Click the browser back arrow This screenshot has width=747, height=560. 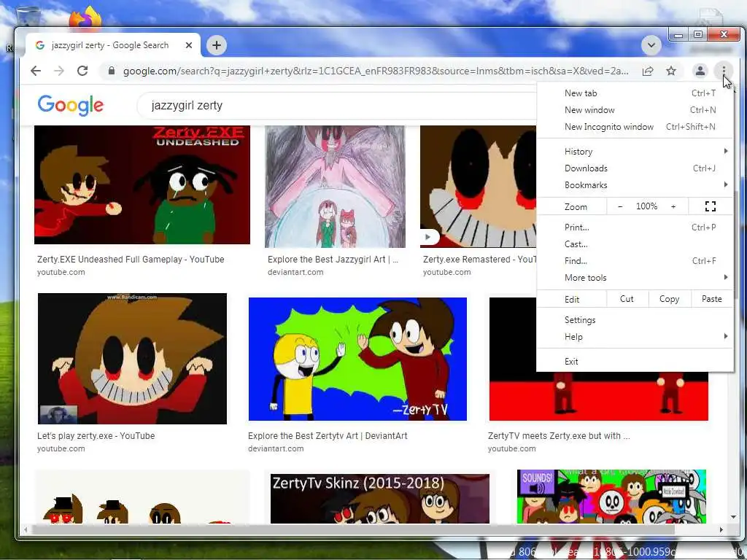(x=36, y=71)
